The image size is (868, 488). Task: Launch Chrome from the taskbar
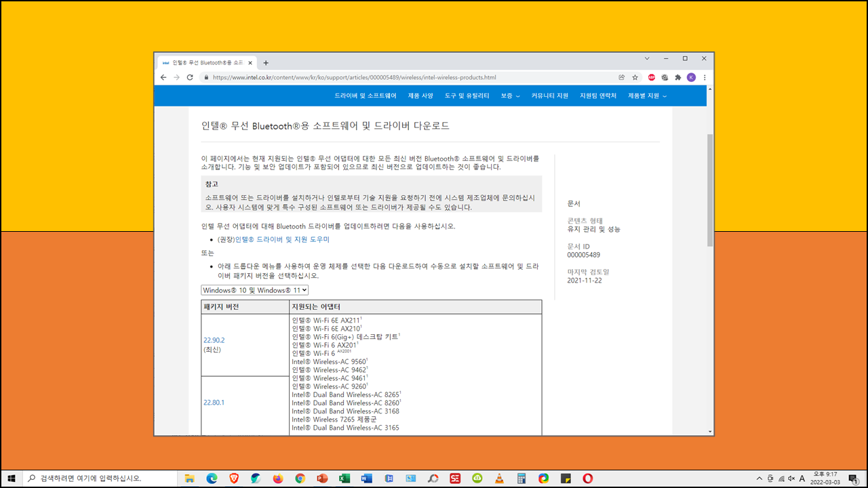click(300, 479)
